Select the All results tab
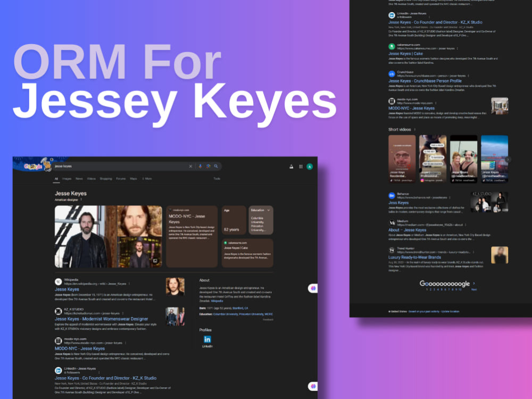Viewport: 532px width, 399px height. 56,179
